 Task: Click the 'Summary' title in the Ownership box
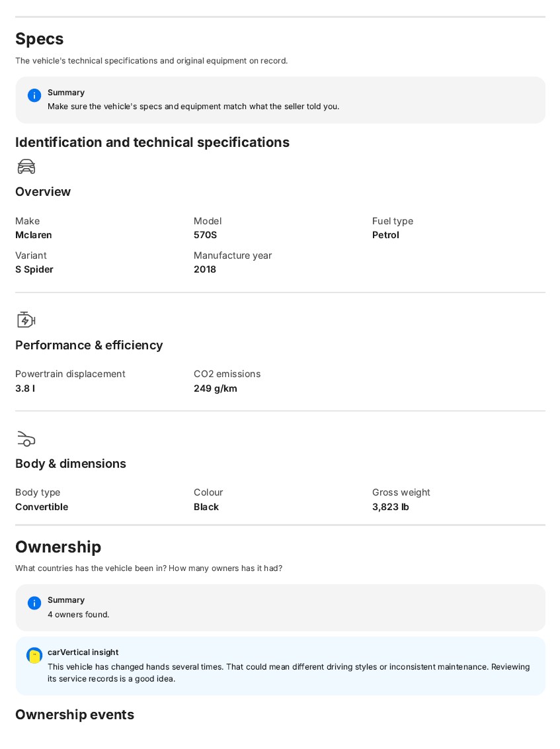[66, 600]
